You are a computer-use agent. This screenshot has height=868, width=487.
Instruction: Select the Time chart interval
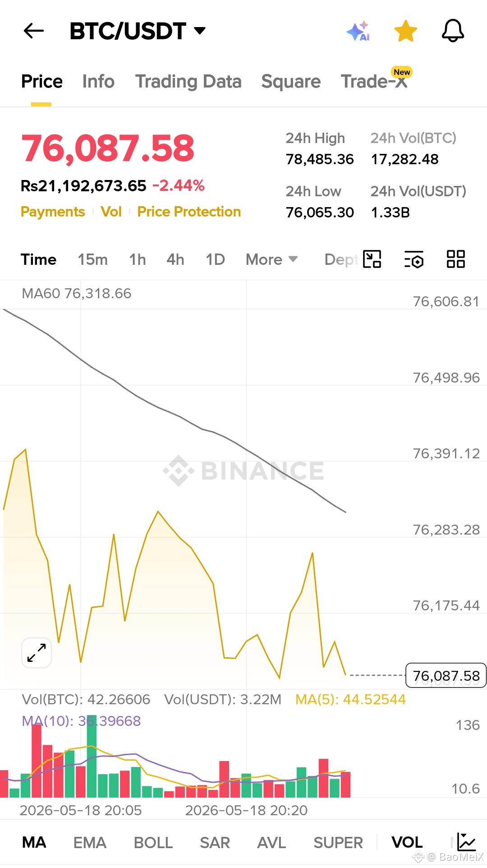[x=39, y=259]
